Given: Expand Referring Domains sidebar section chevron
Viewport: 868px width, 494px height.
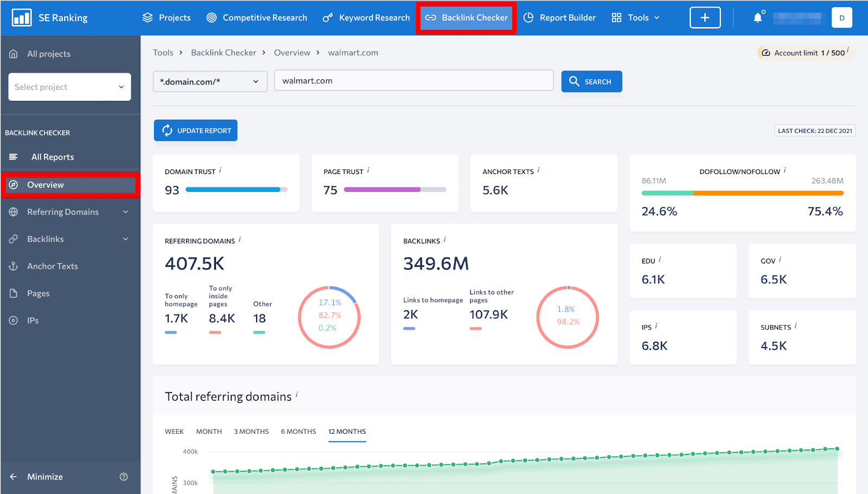Looking at the screenshot, I should (x=125, y=212).
